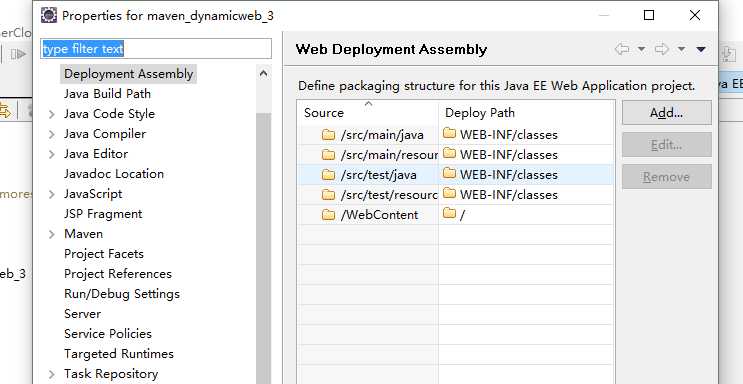Sort by the Source column header
This screenshot has height=384, width=743.
pos(368,113)
